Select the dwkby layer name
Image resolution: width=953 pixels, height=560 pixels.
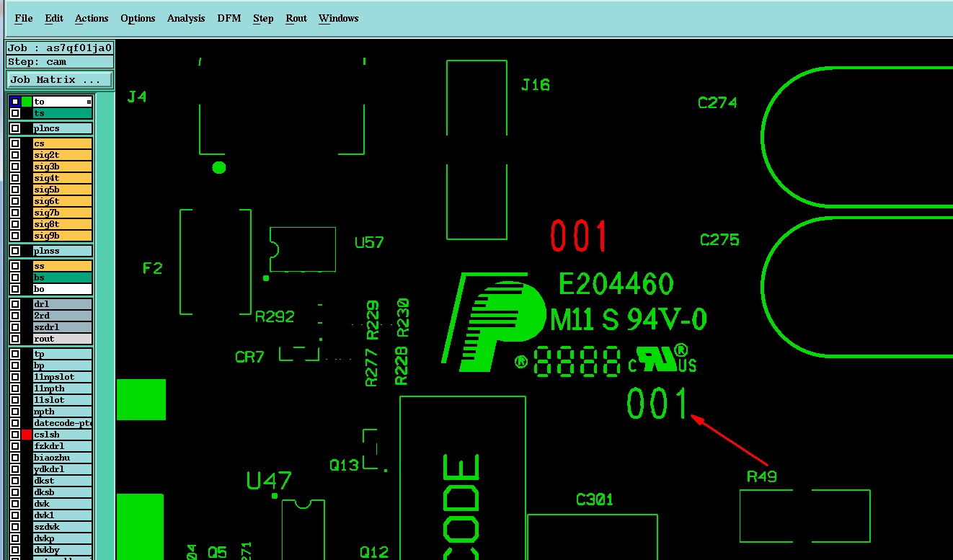(x=63, y=550)
